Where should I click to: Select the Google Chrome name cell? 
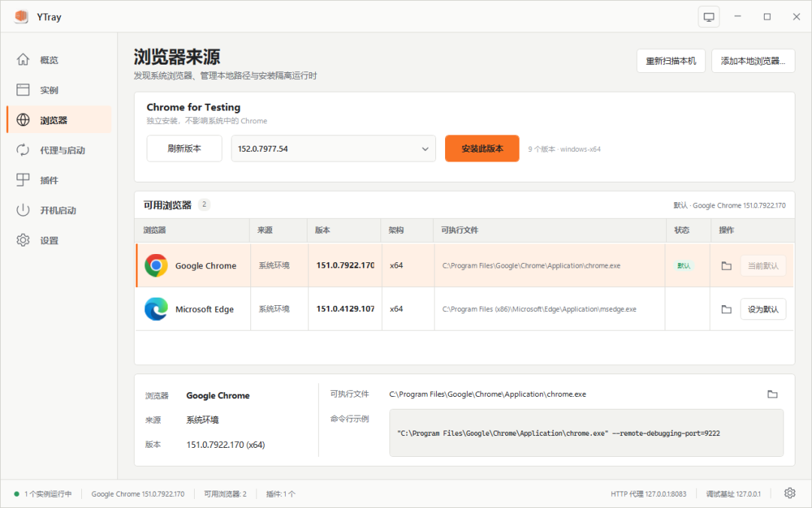pos(205,266)
